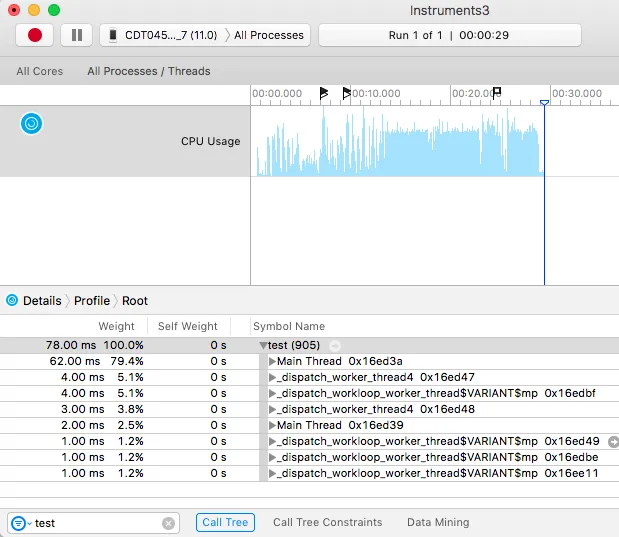Sort by Symbol Name column header
This screenshot has height=537, width=619.
(x=289, y=326)
